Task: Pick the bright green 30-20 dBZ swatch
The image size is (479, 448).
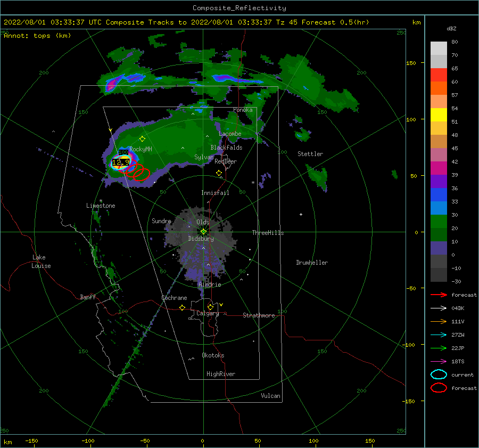Action: click(x=439, y=222)
